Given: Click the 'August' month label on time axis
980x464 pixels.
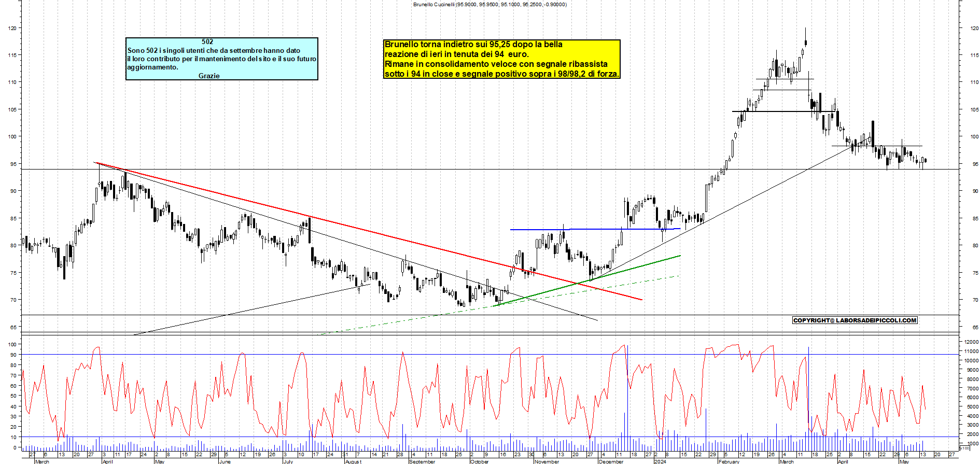Looking at the screenshot, I should (353, 461).
